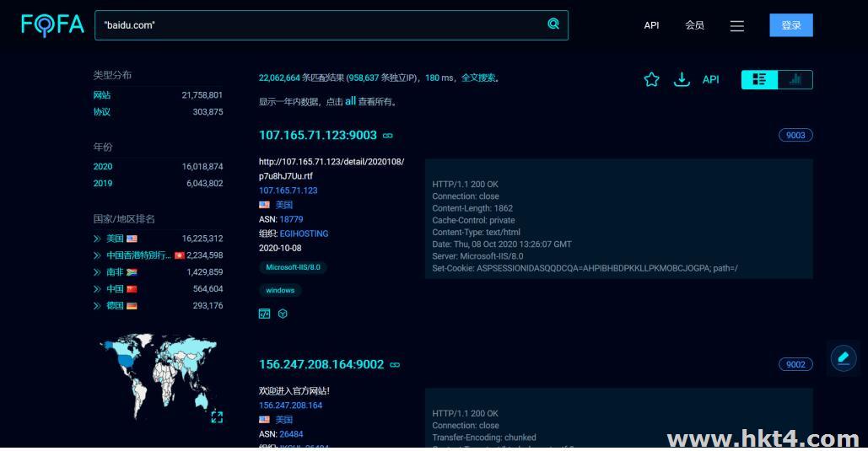Image resolution: width=868 pixels, height=451 pixels.
Task: Click the download results icon
Action: pyautogui.click(x=682, y=80)
